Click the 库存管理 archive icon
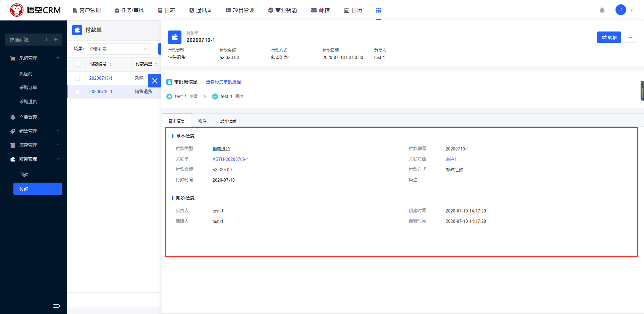This screenshot has height=314, width=644. pyautogui.click(x=13, y=145)
